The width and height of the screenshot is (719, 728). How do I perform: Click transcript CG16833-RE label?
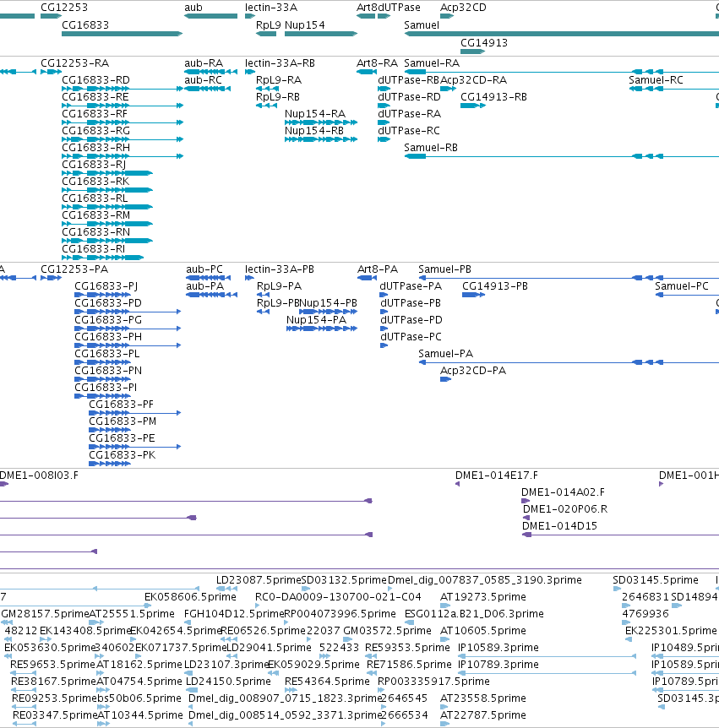coord(95,96)
